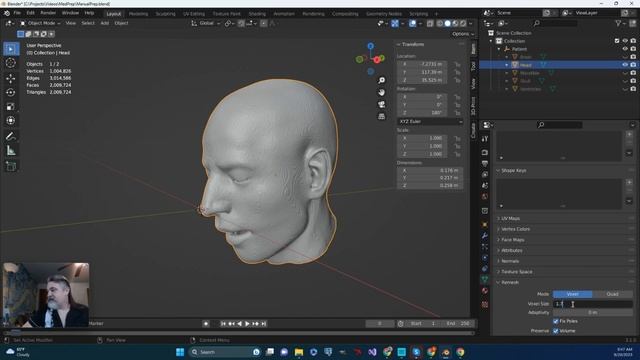640x360 pixels.
Task: Select Quad remesh mode
Action: 613,294
